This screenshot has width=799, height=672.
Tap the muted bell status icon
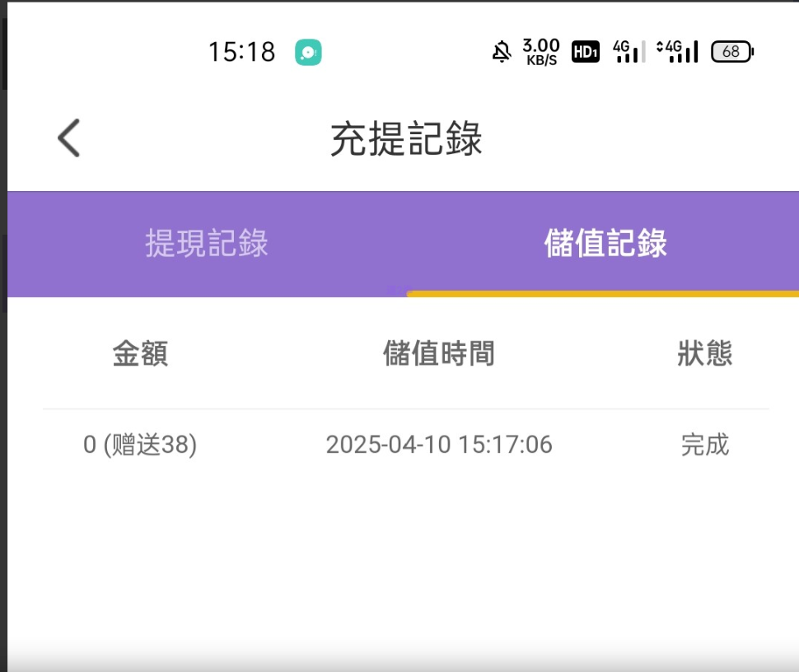(x=501, y=52)
